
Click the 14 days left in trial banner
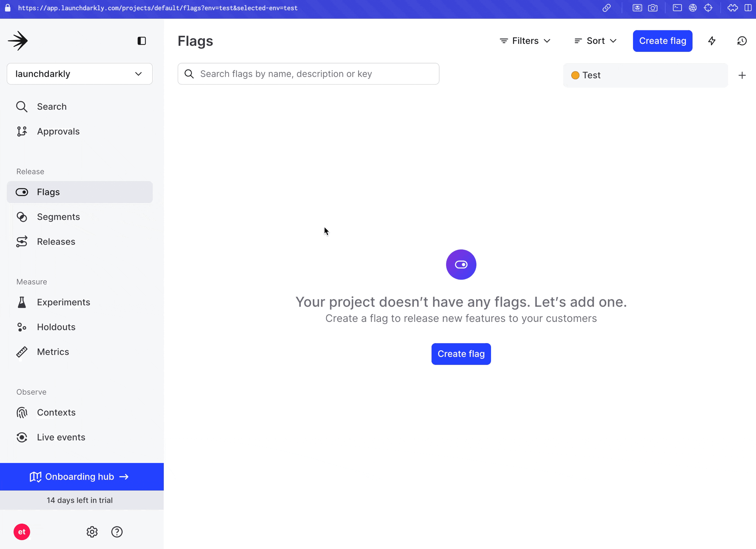pos(82,500)
